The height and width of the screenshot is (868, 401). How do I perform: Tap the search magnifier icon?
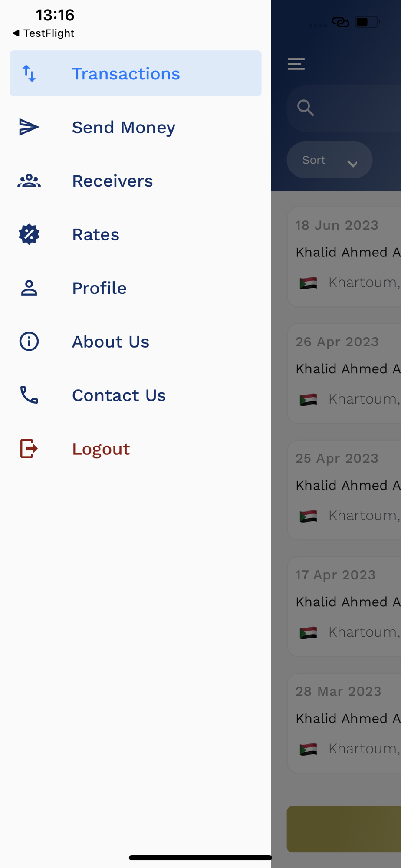306,108
